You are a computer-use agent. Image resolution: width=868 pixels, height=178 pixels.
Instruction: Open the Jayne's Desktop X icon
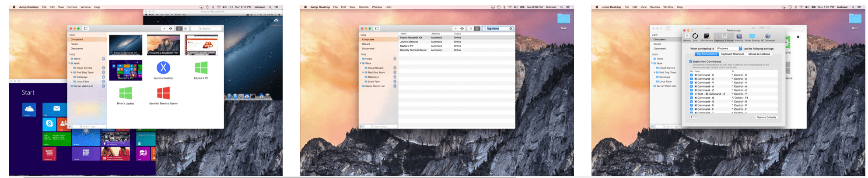point(163,68)
